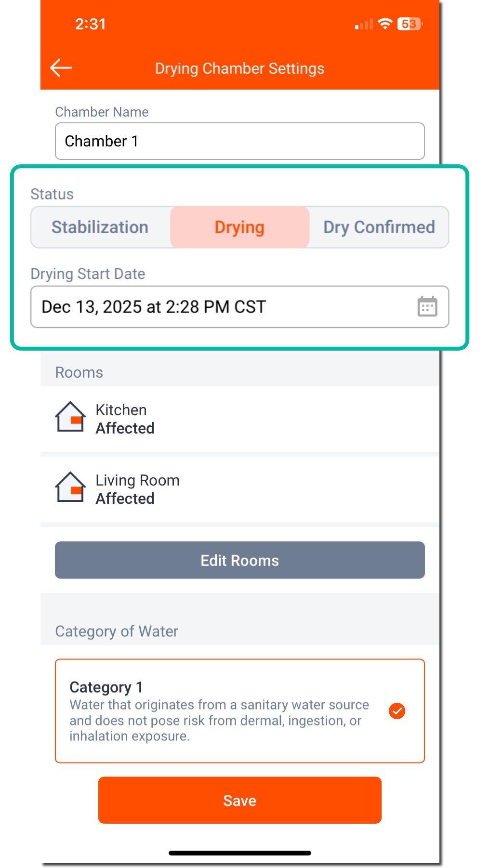
Task: Toggle the Category 1 checkmark
Action: click(x=397, y=710)
